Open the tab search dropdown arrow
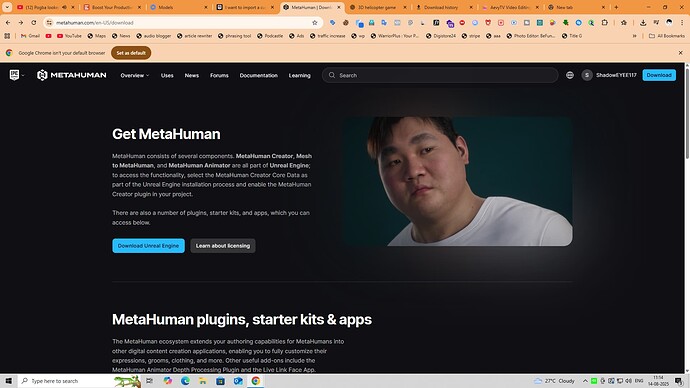The image size is (690, 388). pyautogui.click(x=7, y=7)
